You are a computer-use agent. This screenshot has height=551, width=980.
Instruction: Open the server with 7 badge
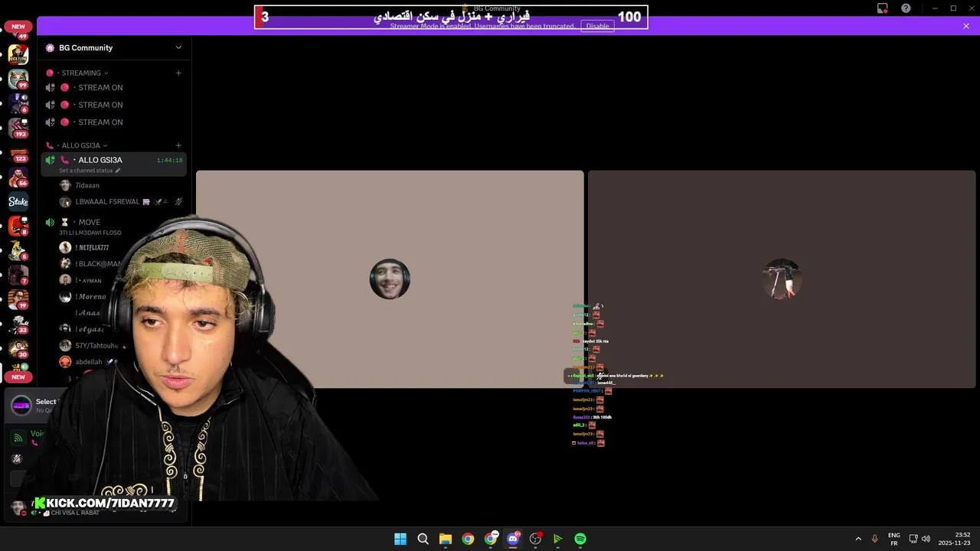(18, 275)
